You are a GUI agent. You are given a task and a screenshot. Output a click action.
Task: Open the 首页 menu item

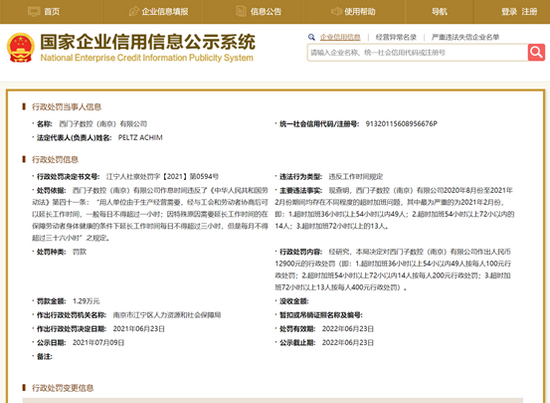coord(52,12)
